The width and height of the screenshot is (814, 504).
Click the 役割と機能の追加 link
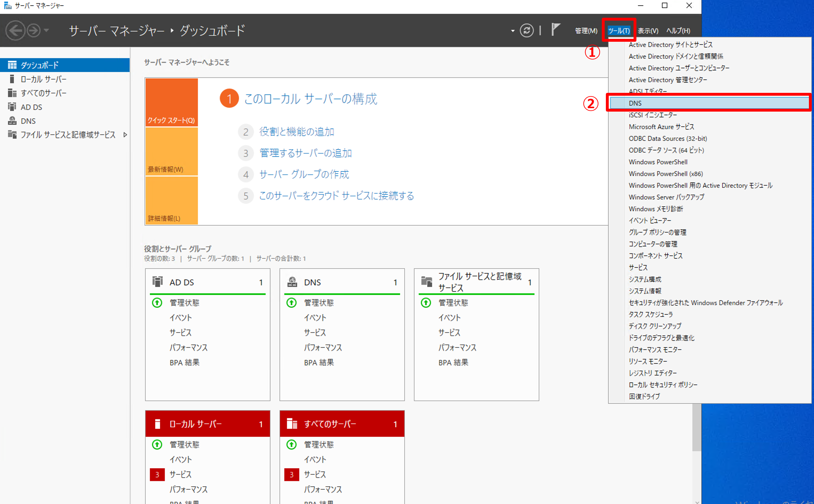[297, 132]
